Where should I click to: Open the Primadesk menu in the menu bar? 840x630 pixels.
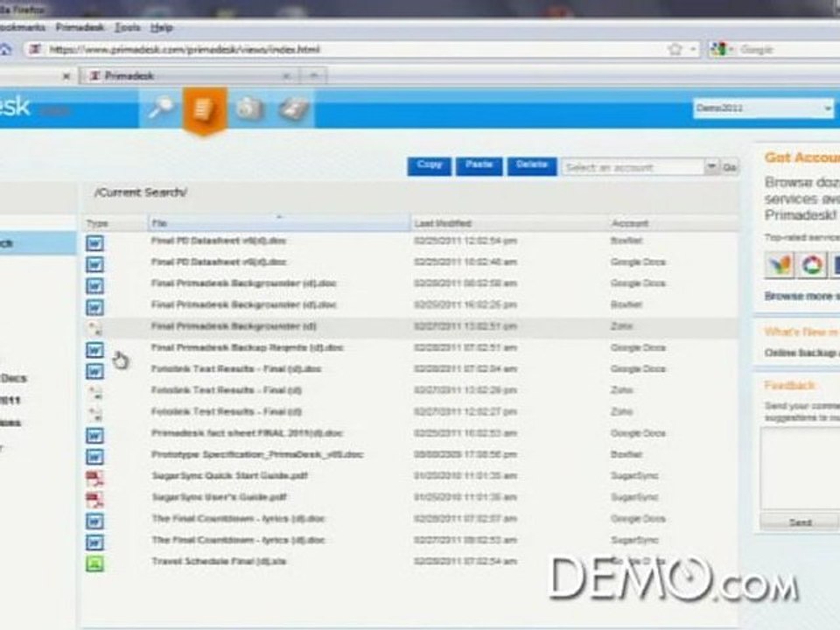[80, 27]
